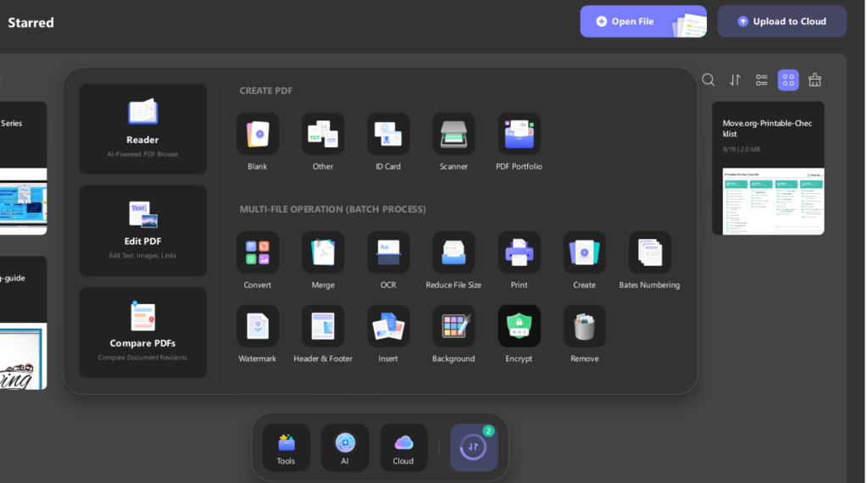Viewport: 868px width, 483px height.
Task: Open the Move.org Printable Checklist thumbnail
Action: coord(768,200)
